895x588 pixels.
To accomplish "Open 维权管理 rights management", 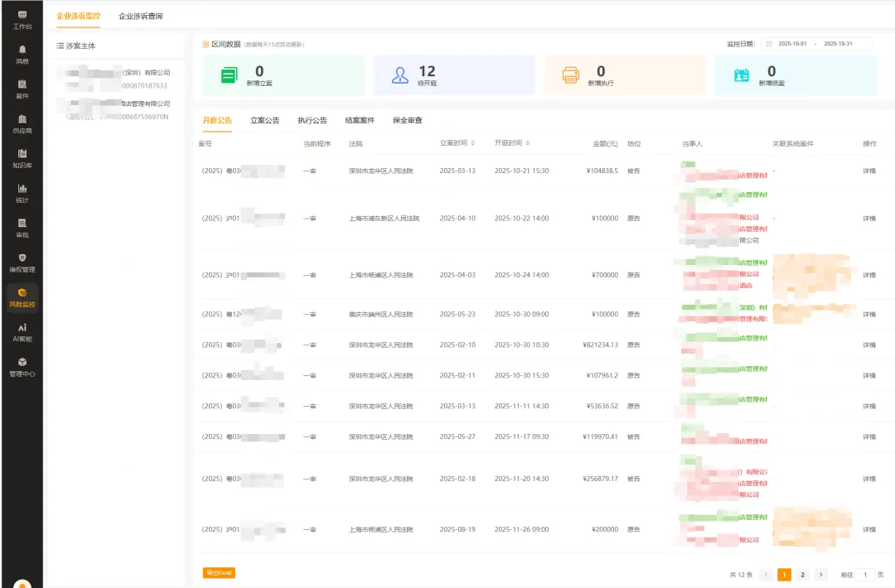I will (22, 263).
